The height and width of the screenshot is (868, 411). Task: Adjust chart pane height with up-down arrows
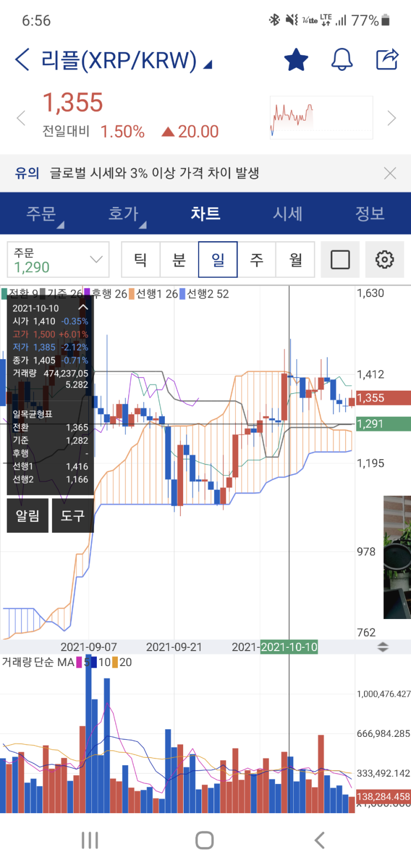coord(383,647)
